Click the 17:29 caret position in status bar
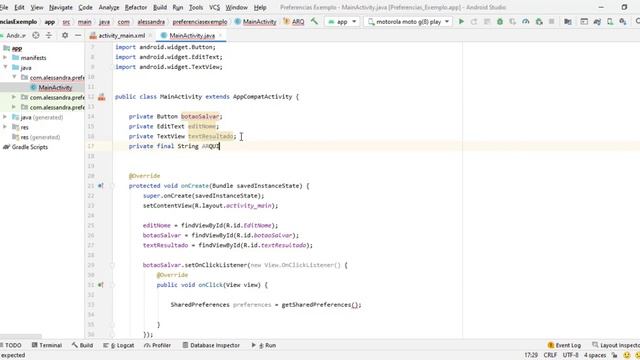The height and width of the screenshot is (360, 640). [x=531, y=356]
